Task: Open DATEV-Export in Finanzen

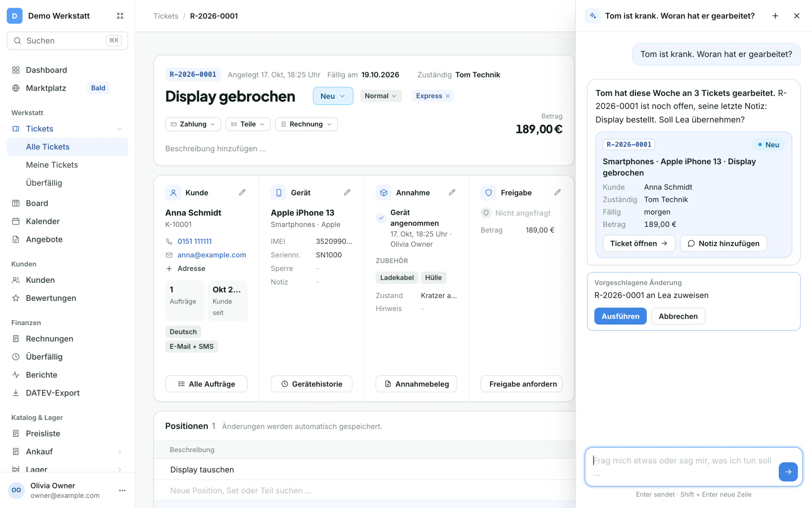Action: click(x=67, y=393)
